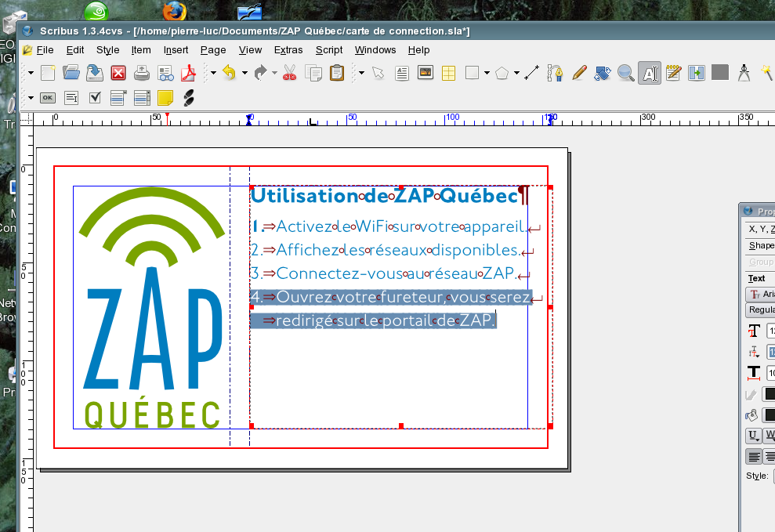Expand the polygon tool dropdown arrow
Image resolution: width=775 pixels, height=532 pixels.
(x=516, y=73)
